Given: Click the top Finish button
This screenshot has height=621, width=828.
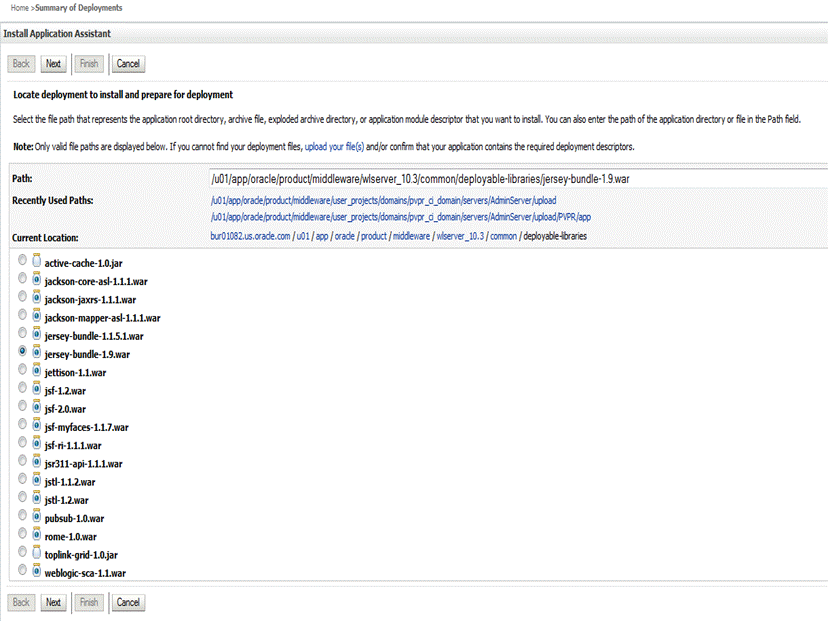Looking at the screenshot, I should pyautogui.click(x=89, y=64).
